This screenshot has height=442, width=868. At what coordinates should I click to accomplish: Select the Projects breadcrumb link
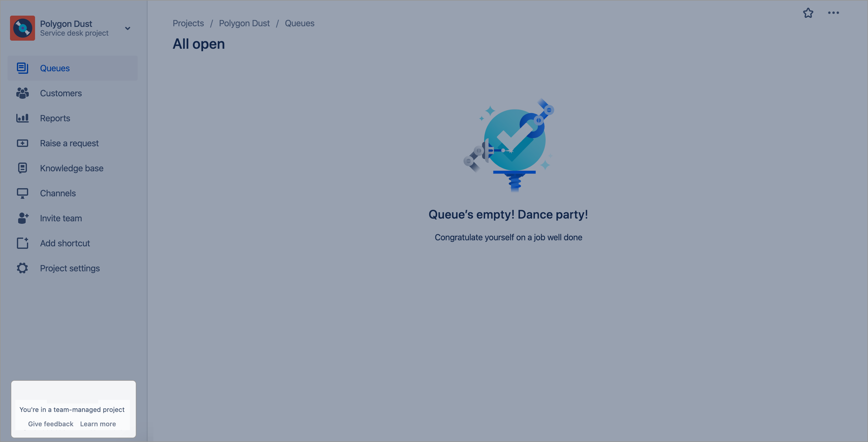(x=188, y=23)
